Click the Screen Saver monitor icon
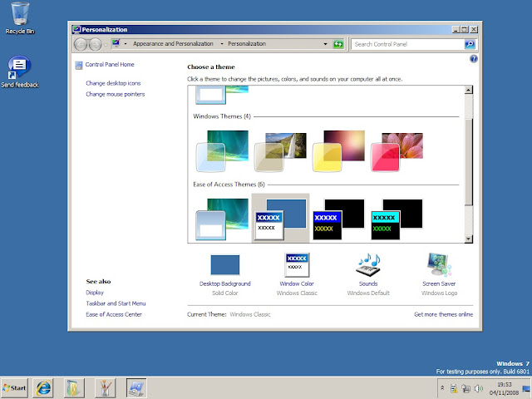The width and height of the screenshot is (532, 399). pyautogui.click(x=439, y=264)
